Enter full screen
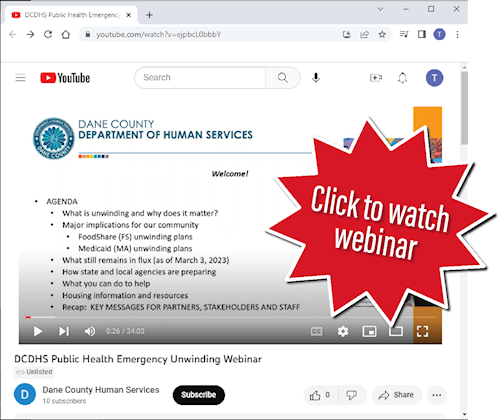 422,331
